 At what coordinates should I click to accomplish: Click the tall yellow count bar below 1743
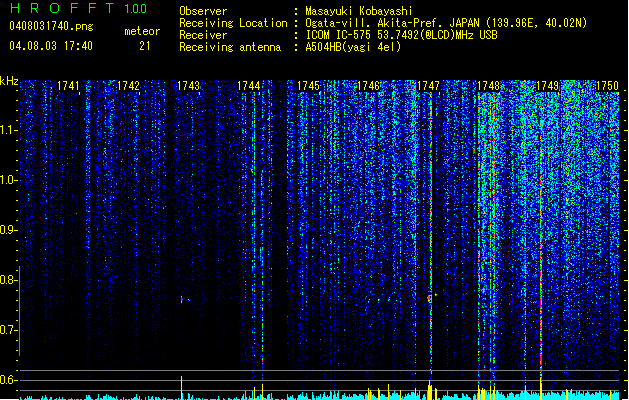181,388
